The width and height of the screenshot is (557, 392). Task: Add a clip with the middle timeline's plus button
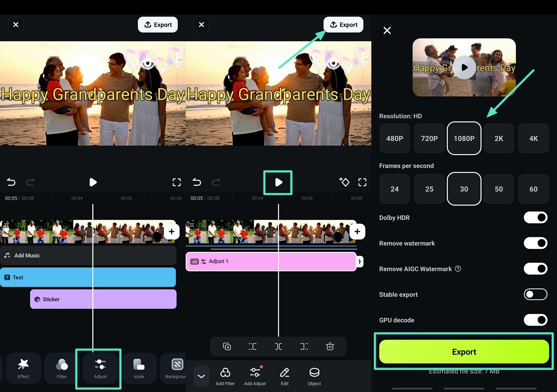click(x=357, y=232)
